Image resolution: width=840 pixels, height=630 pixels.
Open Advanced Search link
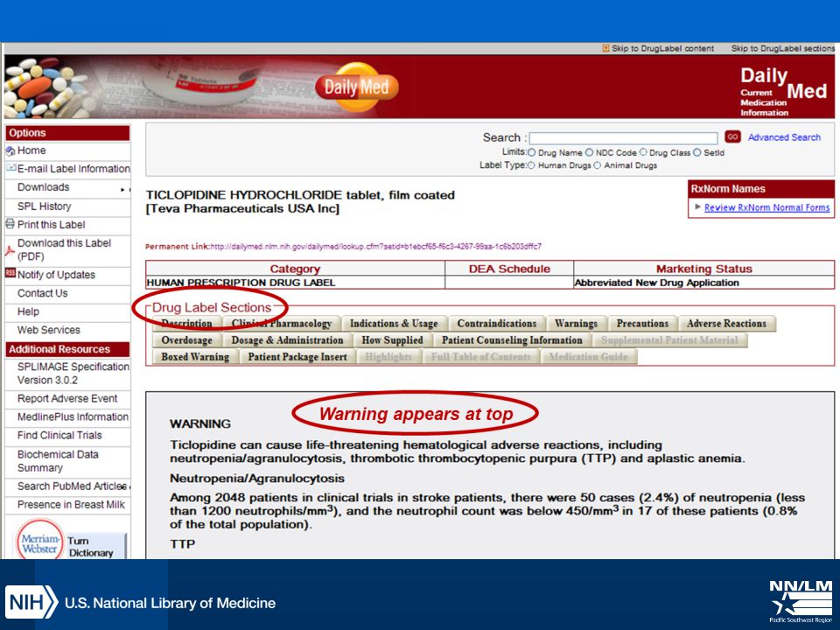coord(784,137)
